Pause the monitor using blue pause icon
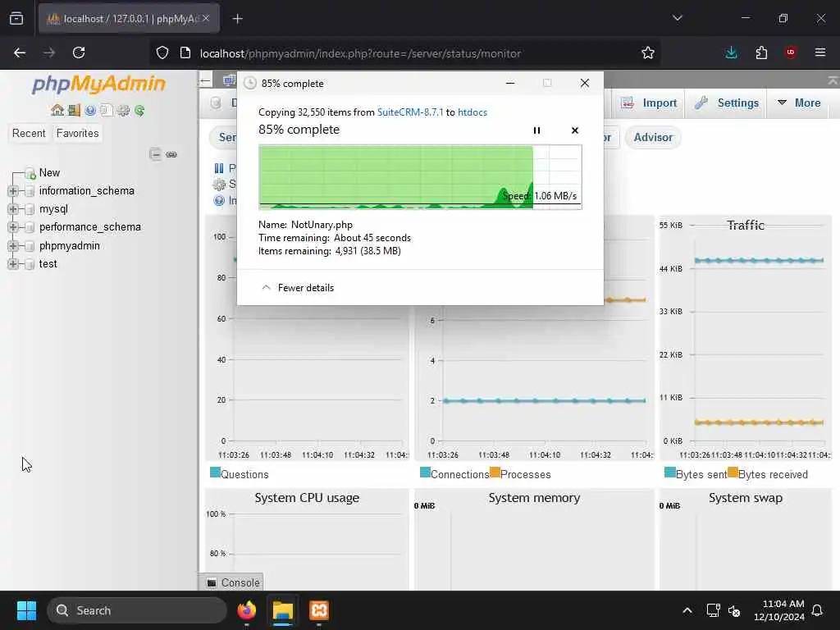The height and width of the screenshot is (630, 840). pyautogui.click(x=218, y=168)
